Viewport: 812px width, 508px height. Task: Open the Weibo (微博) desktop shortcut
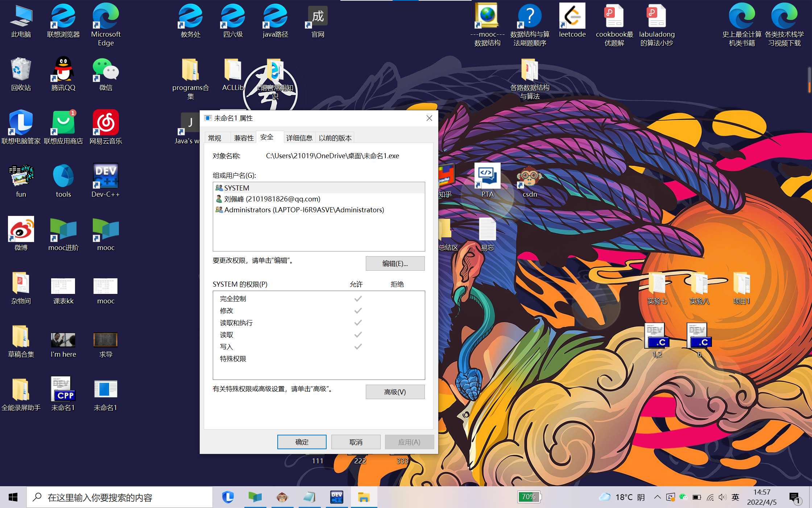click(x=21, y=230)
